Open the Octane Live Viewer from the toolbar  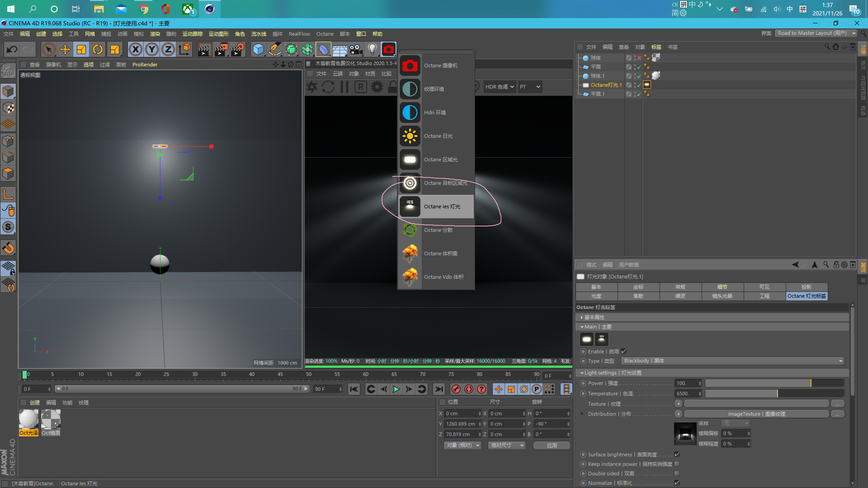[x=389, y=49]
